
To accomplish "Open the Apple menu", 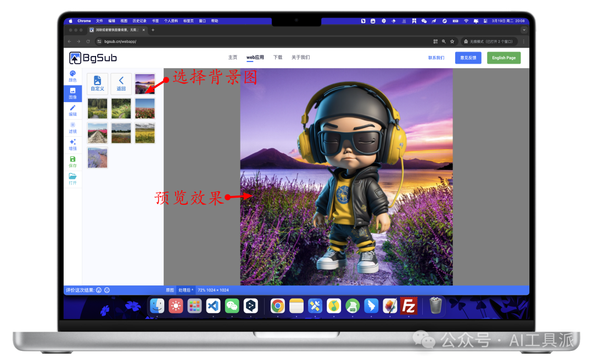I will (x=70, y=21).
